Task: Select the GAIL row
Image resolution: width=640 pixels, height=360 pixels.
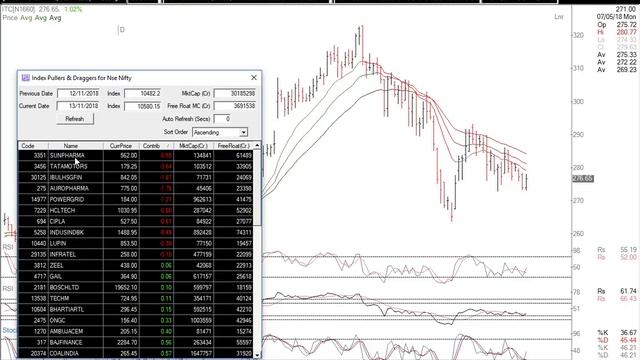Action: [x=136, y=277]
